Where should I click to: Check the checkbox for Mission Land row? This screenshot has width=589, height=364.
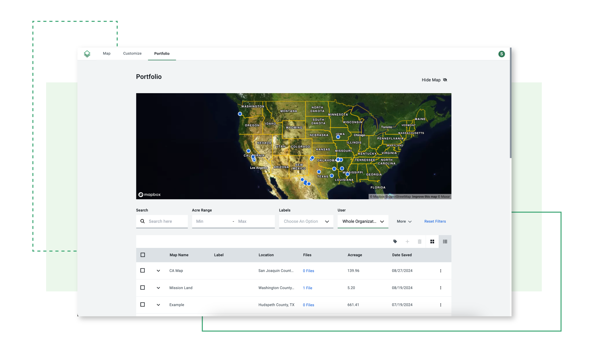pos(143,288)
